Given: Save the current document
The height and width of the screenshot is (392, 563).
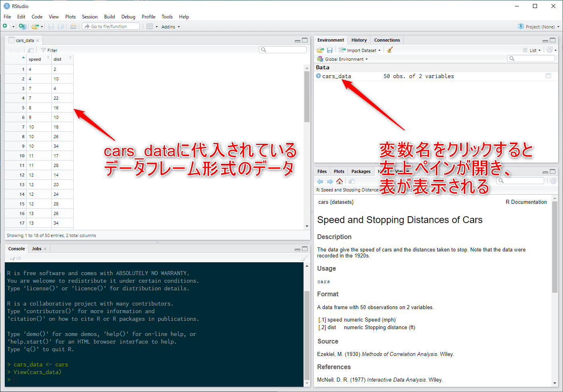Looking at the screenshot, I should 51,26.
